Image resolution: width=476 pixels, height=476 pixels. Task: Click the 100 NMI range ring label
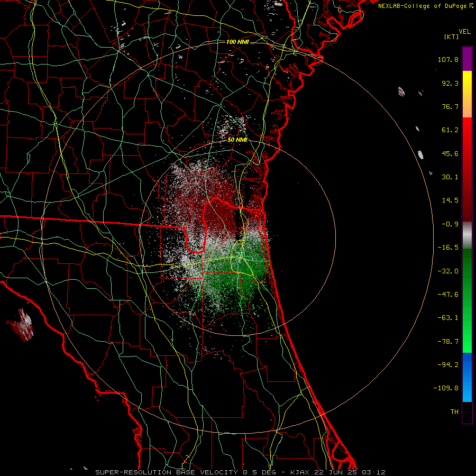pos(237,42)
